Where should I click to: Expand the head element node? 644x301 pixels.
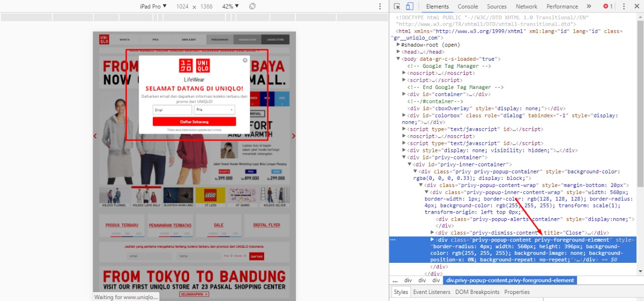pos(398,52)
